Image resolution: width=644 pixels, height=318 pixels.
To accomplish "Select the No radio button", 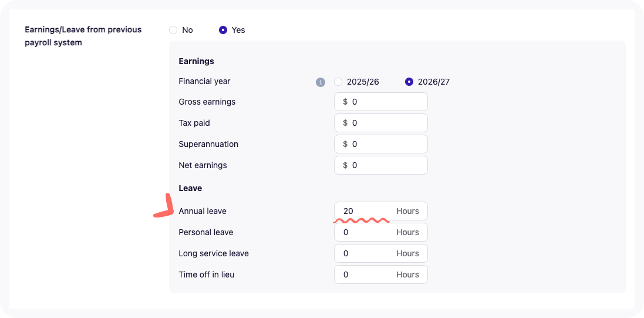I will coord(173,30).
